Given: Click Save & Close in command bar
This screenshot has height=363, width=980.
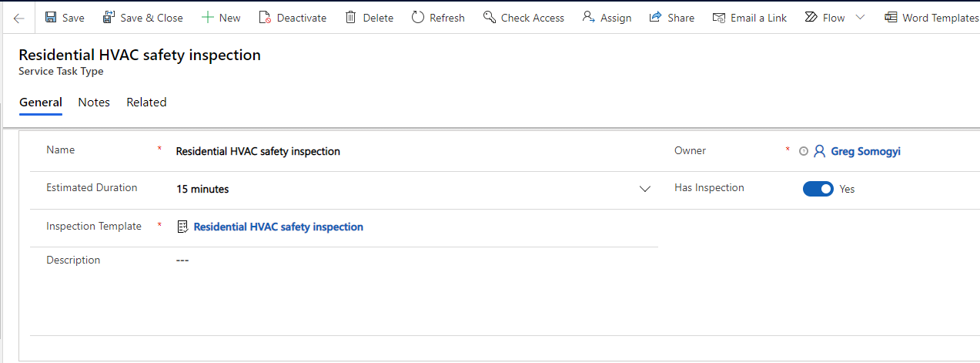Looking at the screenshot, I should (142, 18).
